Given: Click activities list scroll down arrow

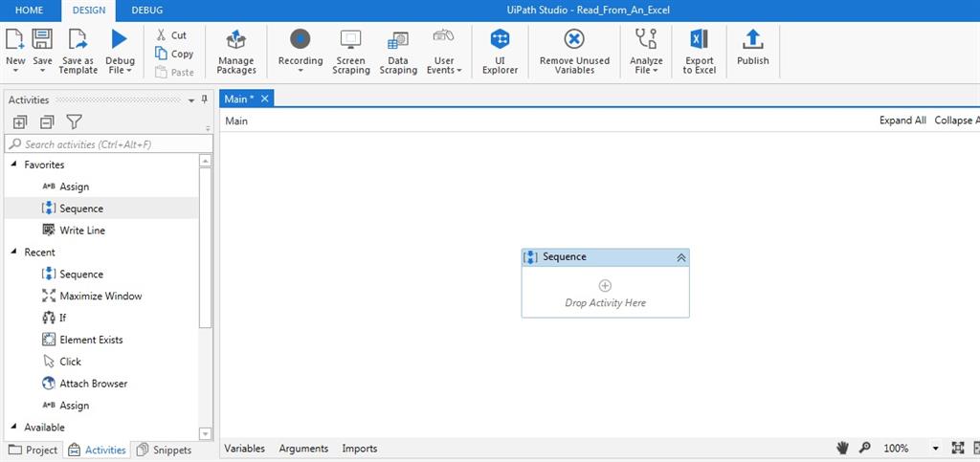Looking at the screenshot, I should [x=205, y=433].
